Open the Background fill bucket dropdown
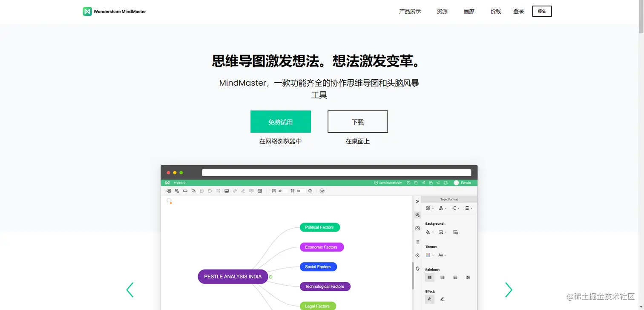644x310 pixels. pyautogui.click(x=429, y=232)
